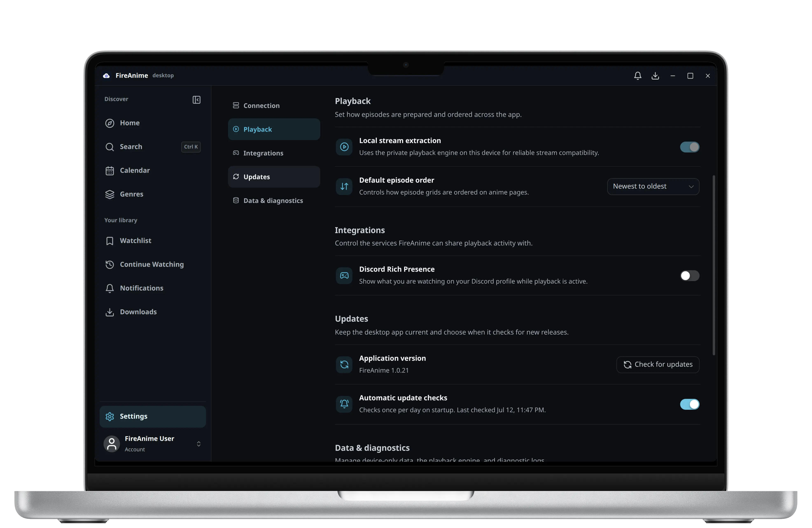Click the Settings gear icon
This screenshot has height=528, width=812.
pyautogui.click(x=110, y=416)
